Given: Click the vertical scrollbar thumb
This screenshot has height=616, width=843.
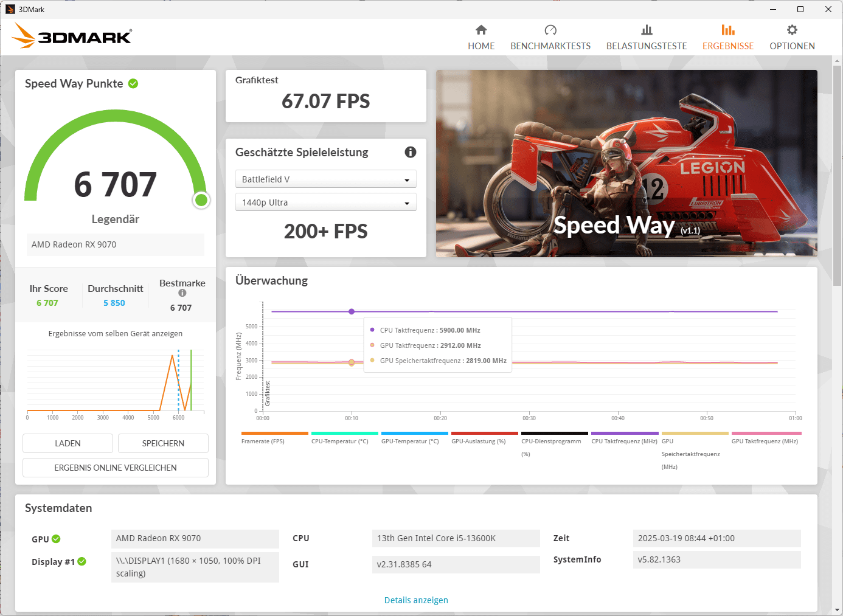Looking at the screenshot, I should 838,176.
